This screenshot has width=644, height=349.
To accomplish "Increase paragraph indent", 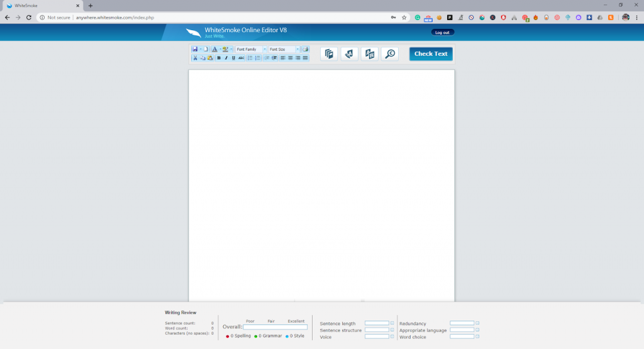I will [274, 58].
